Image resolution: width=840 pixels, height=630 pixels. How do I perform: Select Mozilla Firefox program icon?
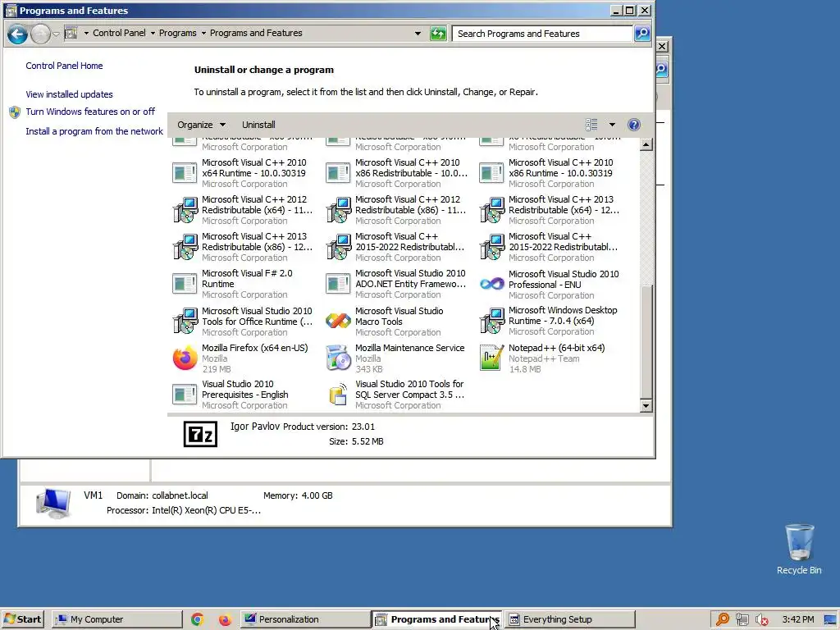pos(185,358)
